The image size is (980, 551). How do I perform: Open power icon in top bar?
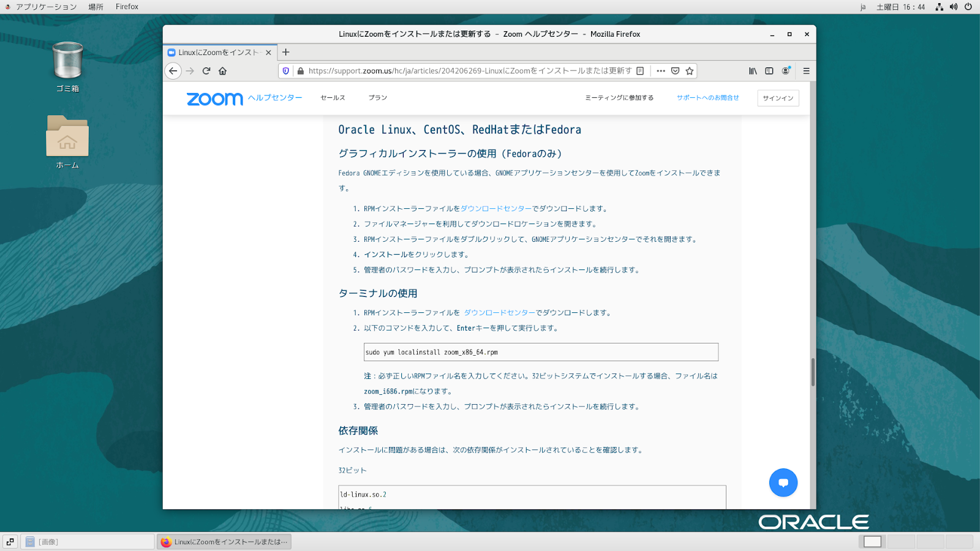[x=968, y=7]
